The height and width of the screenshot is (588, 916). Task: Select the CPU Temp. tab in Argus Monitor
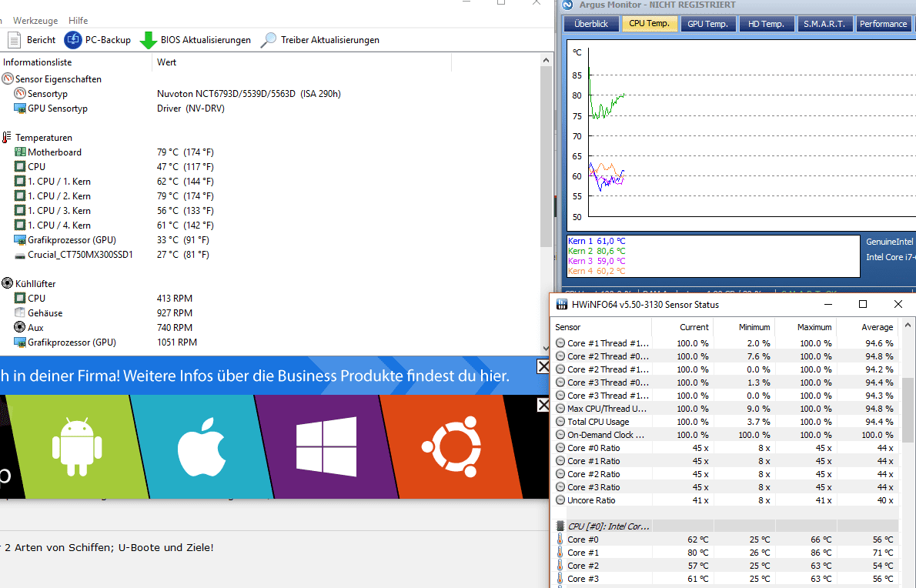649,24
